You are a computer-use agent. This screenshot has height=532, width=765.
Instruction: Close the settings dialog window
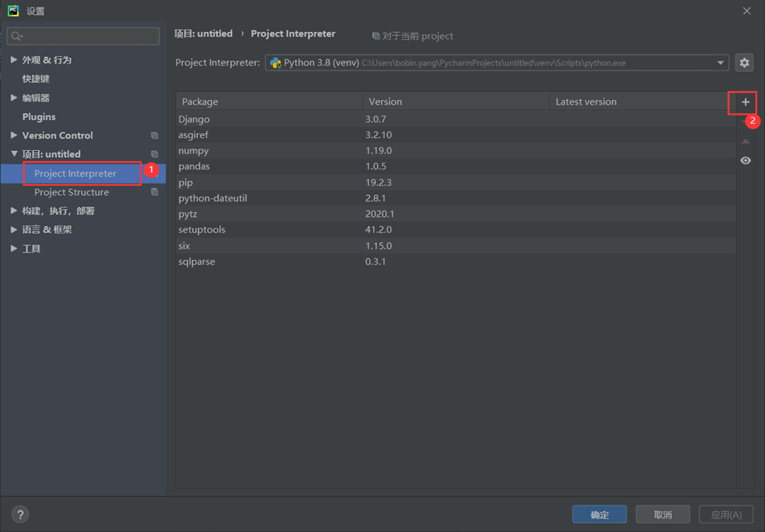pos(746,10)
